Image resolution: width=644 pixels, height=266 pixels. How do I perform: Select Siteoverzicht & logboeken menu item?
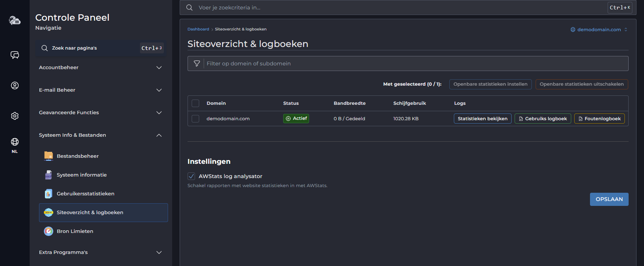click(103, 213)
